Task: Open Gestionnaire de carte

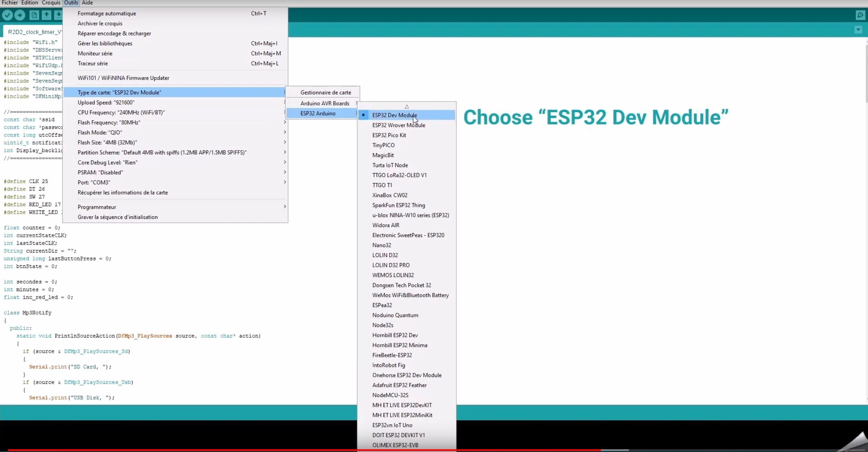Action: [x=325, y=92]
